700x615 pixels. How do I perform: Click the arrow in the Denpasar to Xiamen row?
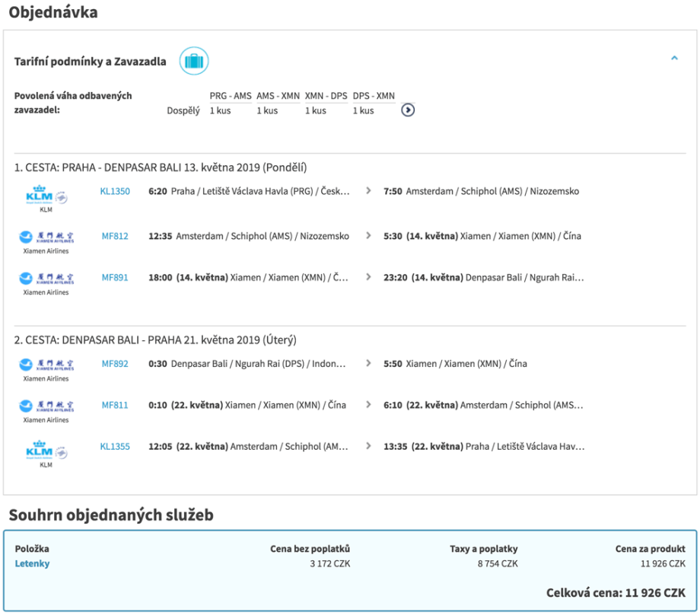pos(369,364)
